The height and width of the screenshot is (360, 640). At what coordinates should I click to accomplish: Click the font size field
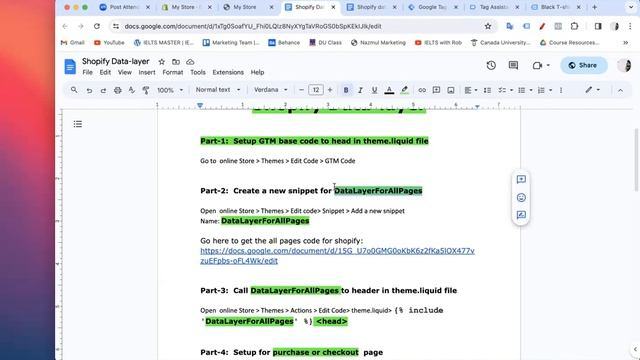point(316,90)
